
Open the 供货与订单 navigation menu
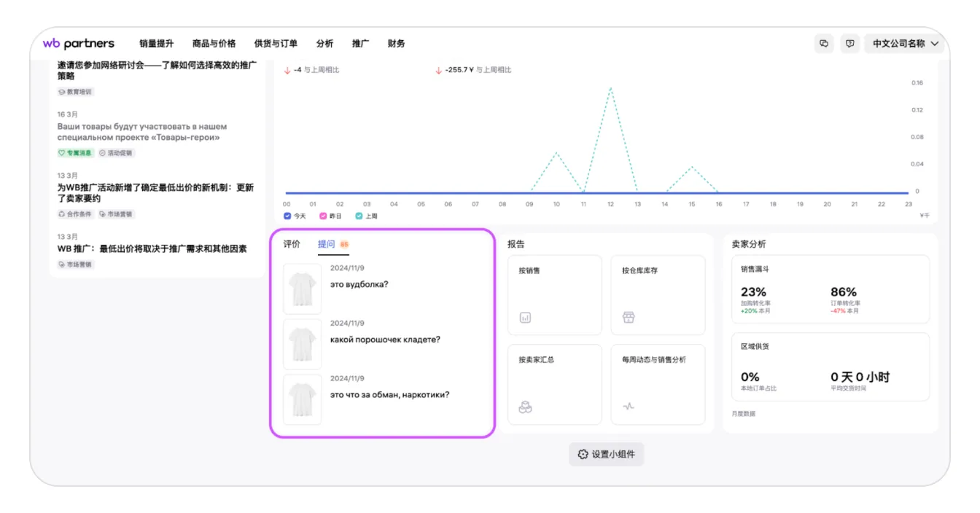click(x=276, y=44)
